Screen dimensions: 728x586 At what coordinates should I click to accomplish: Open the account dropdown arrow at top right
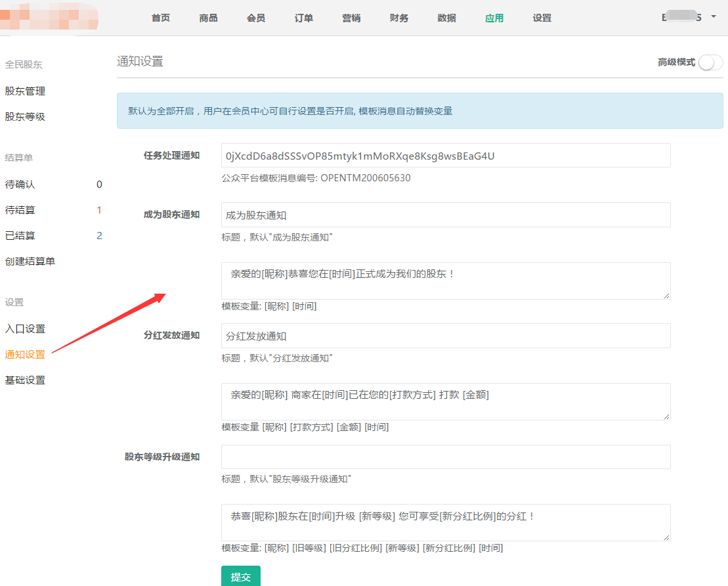(714, 17)
